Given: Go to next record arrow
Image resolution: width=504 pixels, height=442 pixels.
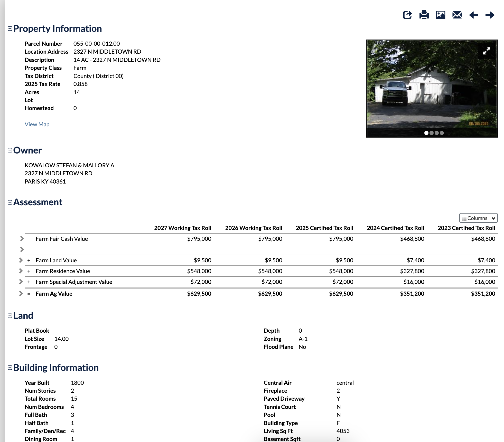Looking at the screenshot, I should (x=490, y=15).
